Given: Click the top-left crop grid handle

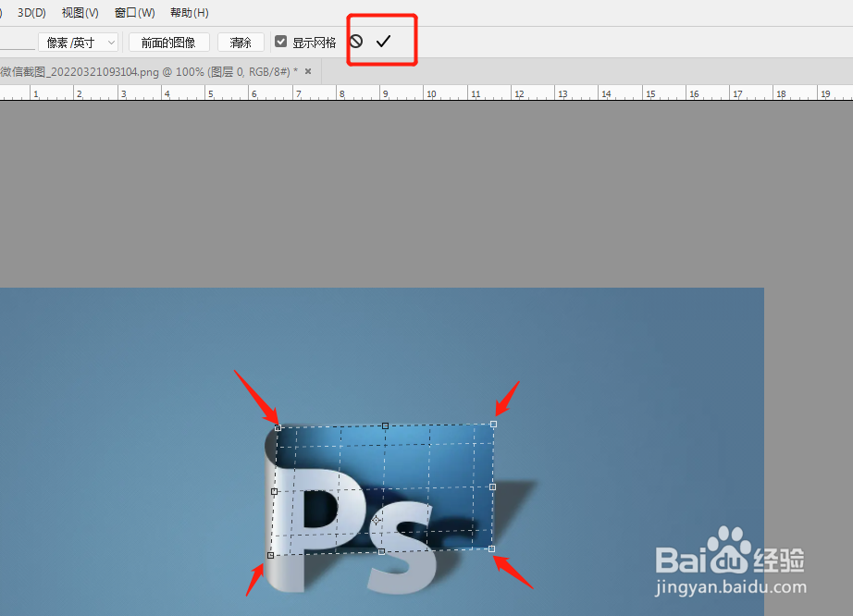Looking at the screenshot, I should 278,428.
